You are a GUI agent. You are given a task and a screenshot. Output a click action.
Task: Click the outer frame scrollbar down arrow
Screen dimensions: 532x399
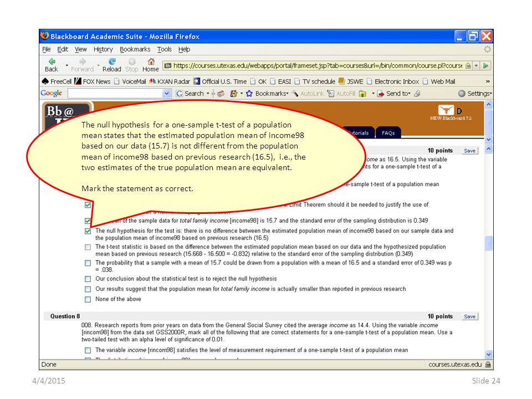click(x=489, y=140)
